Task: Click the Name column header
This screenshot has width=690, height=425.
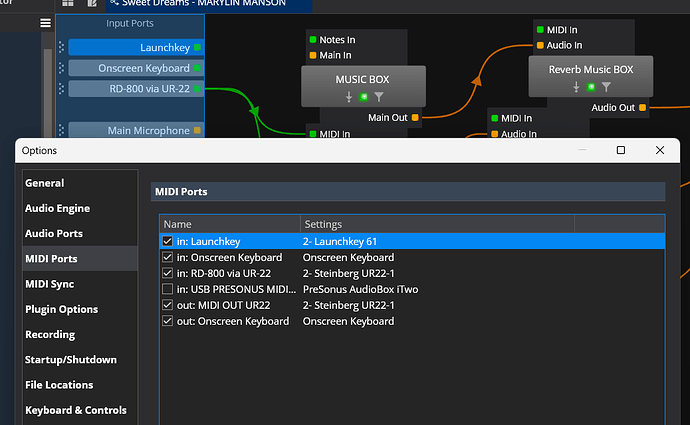Action: click(x=178, y=224)
